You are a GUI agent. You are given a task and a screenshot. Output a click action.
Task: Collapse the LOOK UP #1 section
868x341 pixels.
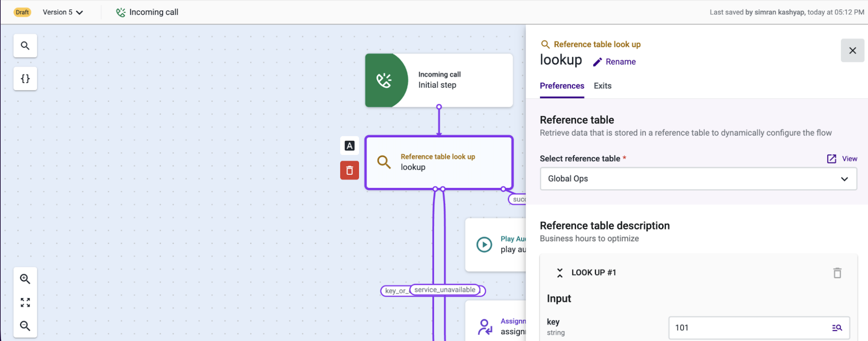560,273
